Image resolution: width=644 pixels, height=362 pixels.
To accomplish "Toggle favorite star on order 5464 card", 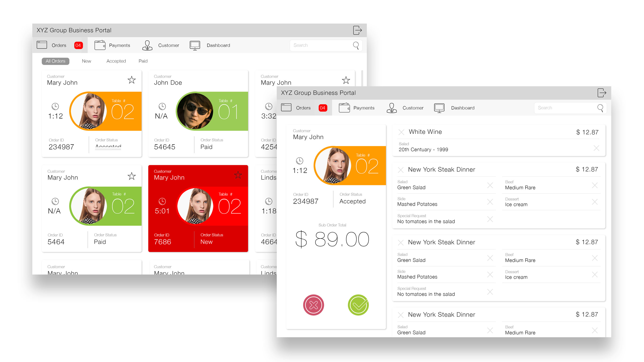I will [x=132, y=176].
